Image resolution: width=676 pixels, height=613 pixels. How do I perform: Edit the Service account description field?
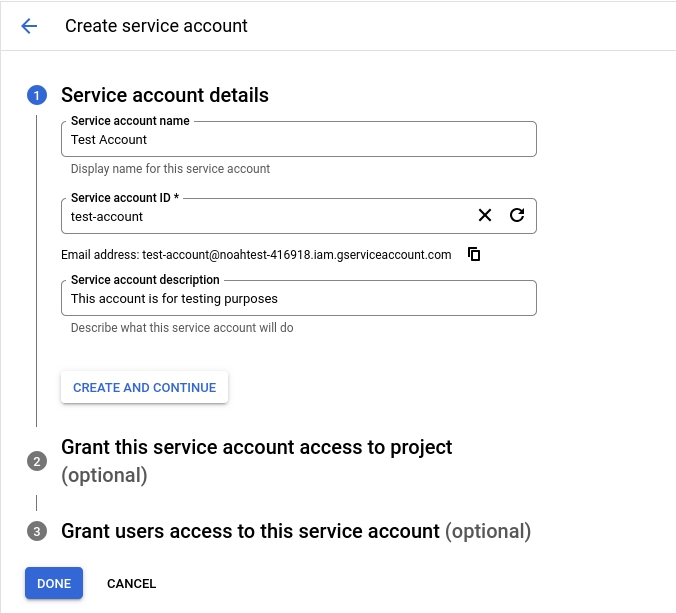click(x=298, y=298)
